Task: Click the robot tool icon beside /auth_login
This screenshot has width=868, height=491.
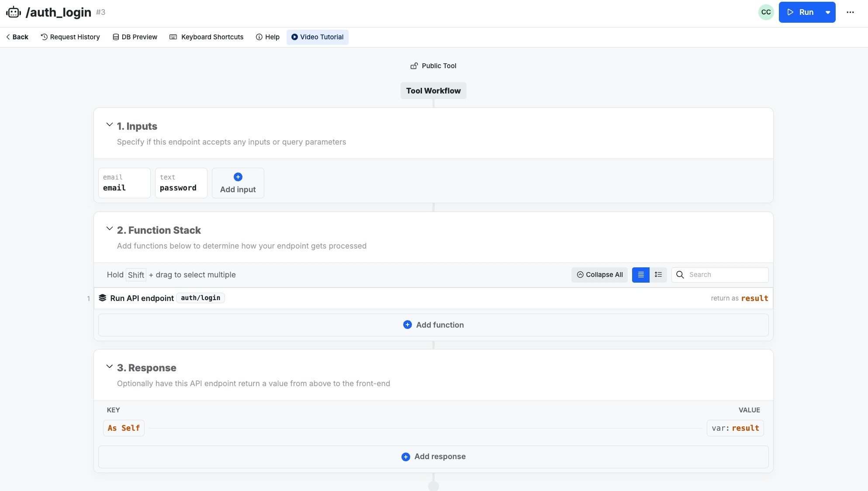Action: tap(14, 12)
